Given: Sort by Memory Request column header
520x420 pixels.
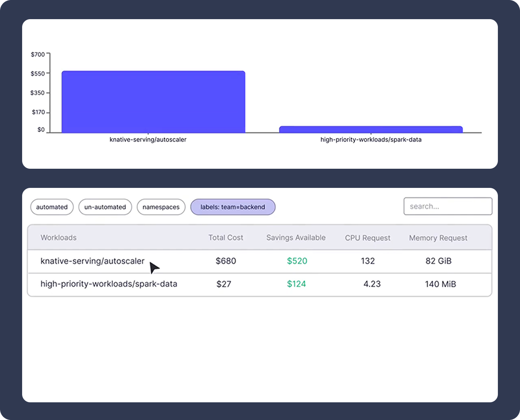Looking at the screenshot, I should pyautogui.click(x=438, y=238).
